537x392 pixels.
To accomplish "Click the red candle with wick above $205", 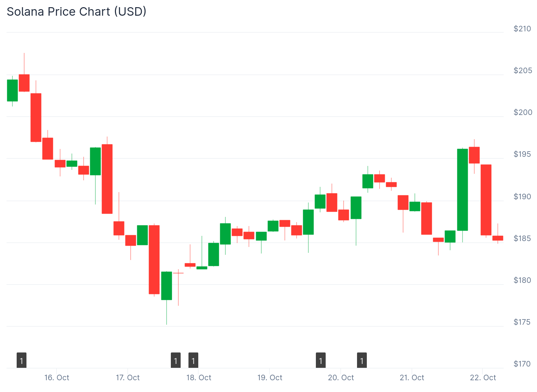I will point(24,83).
